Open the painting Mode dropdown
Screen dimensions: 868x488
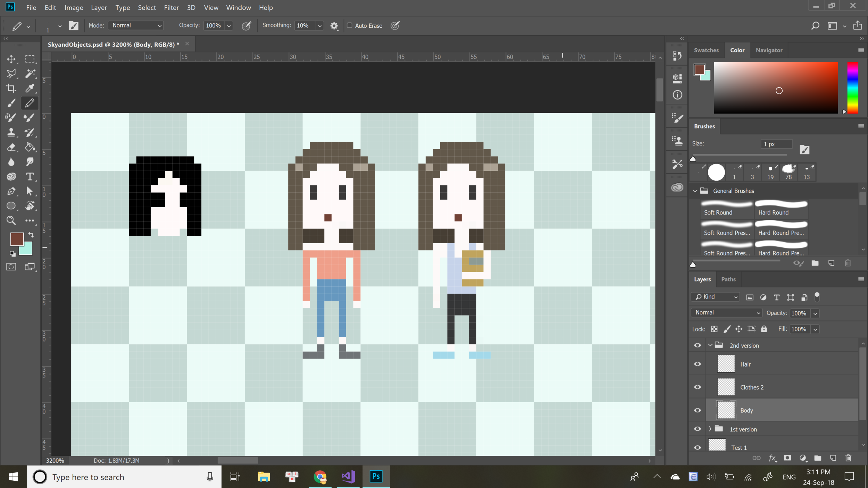tap(136, 25)
